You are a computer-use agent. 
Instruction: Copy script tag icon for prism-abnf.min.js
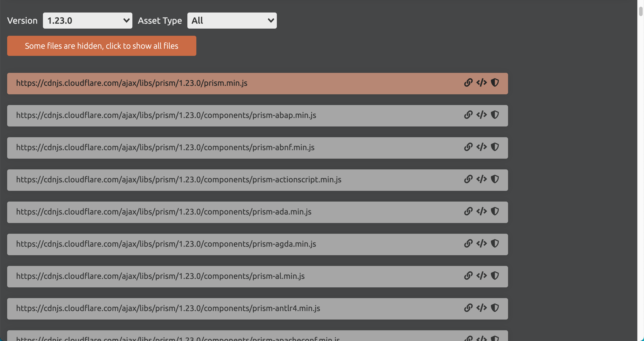pos(481,147)
